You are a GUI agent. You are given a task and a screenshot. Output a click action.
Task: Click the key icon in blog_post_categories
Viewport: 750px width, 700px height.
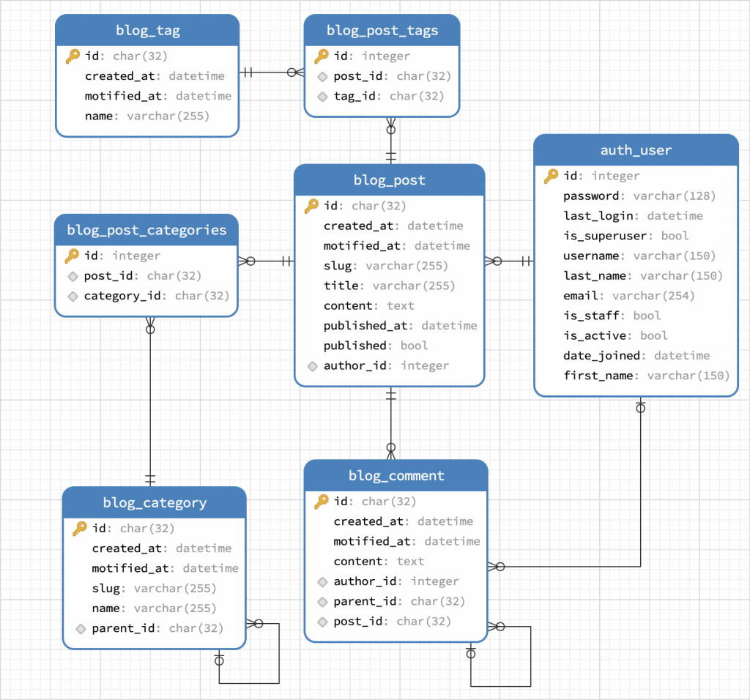72,256
